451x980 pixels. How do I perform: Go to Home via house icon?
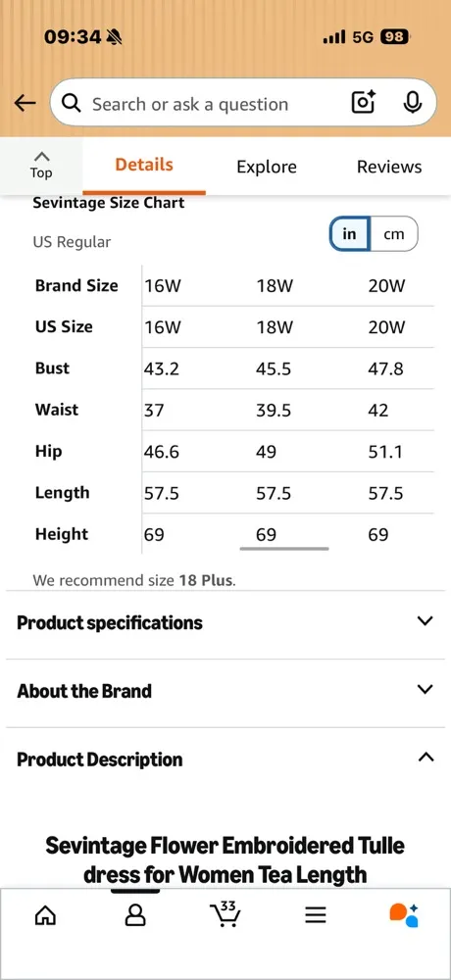click(x=45, y=915)
